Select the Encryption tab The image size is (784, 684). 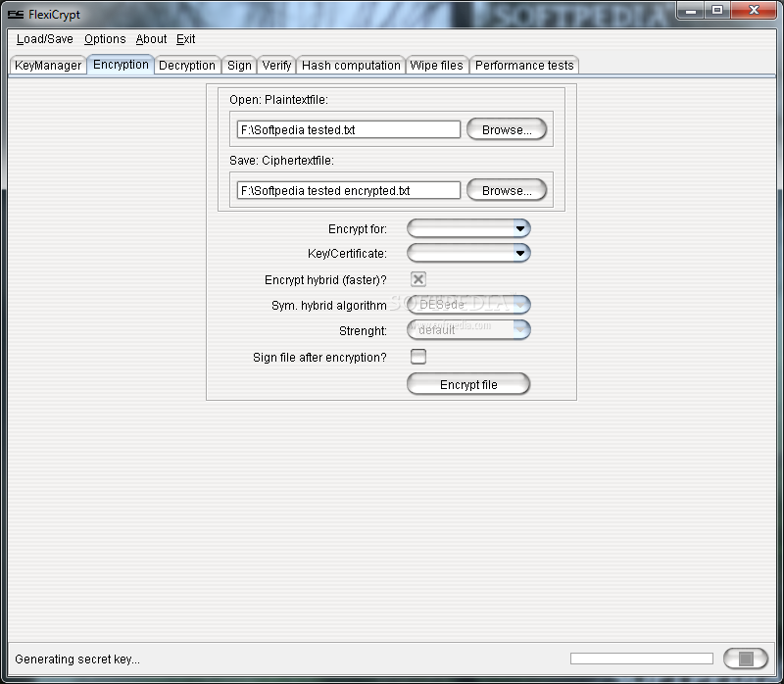[121, 65]
